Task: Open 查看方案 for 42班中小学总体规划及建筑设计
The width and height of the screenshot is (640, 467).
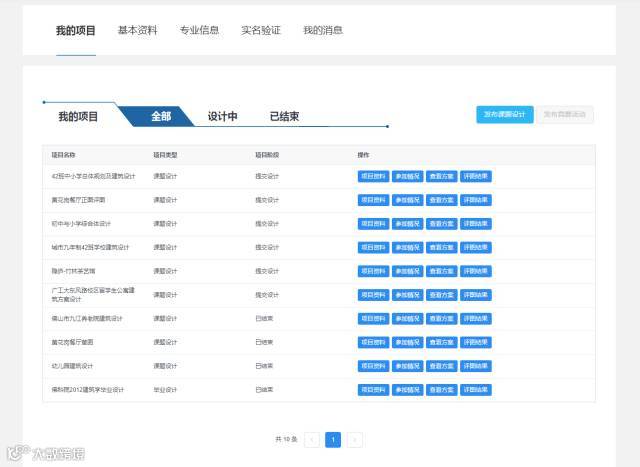Action: [x=442, y=176]
